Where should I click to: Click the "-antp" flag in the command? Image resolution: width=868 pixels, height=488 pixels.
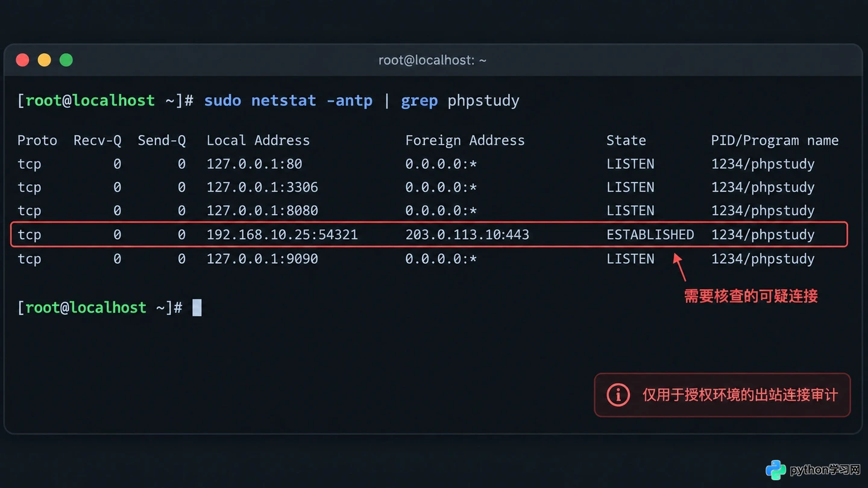coord(350,101)
